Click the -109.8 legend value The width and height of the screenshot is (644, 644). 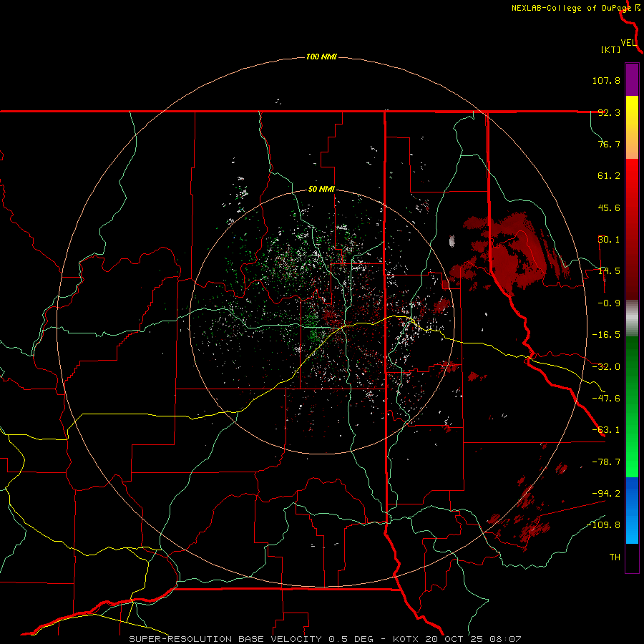pos(603,525)
